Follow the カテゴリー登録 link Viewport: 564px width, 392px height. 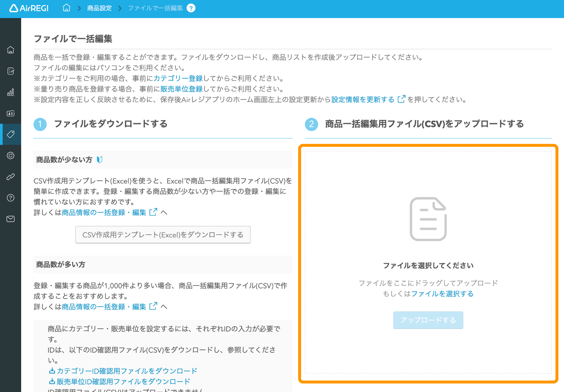pos(178,78)
